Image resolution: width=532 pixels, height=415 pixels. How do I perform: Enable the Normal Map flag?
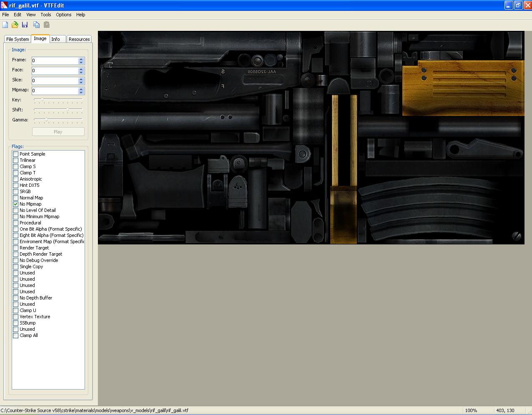[x=15, y=198]
